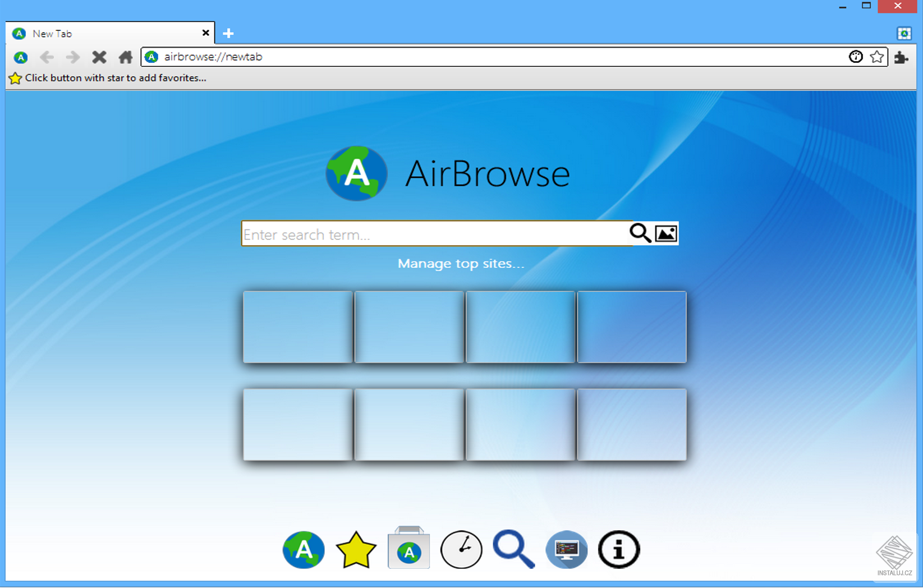
Task: Select the New Tab tab
Action: [110, 33]
